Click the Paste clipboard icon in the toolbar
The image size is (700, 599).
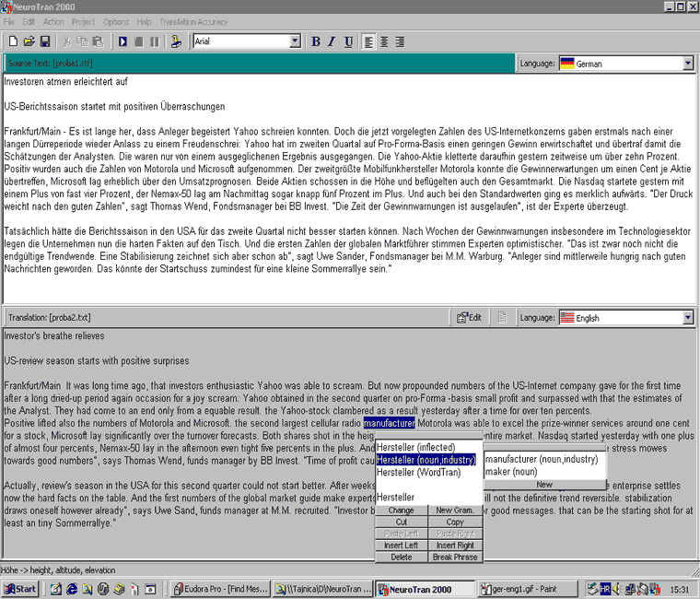(x=98, y=41)
